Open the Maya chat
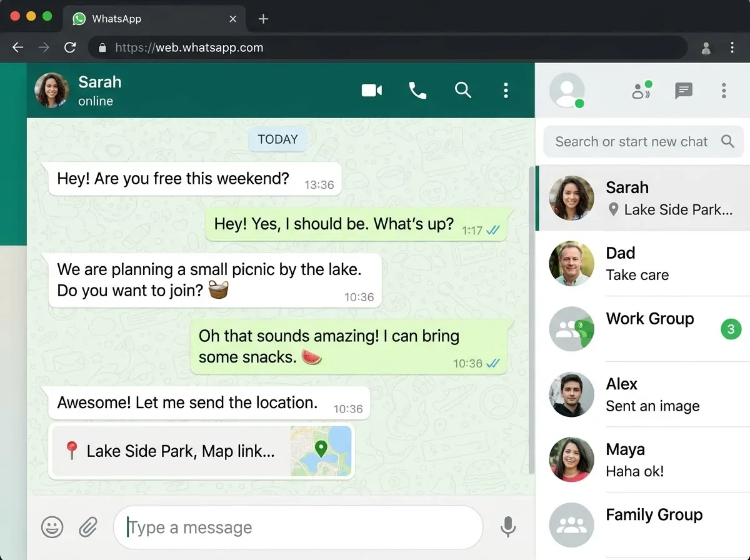Image resolution: width=750 pixels, height=560 pixels. pyautogui.click(x=644, y=460)
